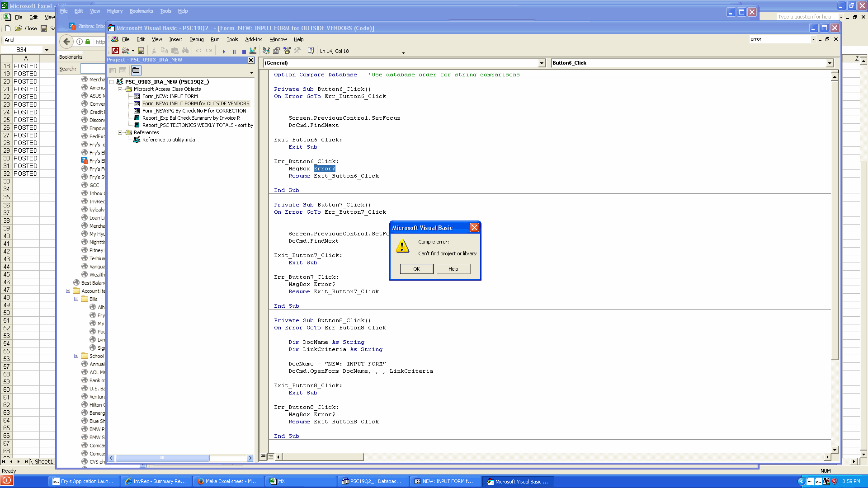Close the Microsoft Visual Basic error dialog

(x=474, y=228)
